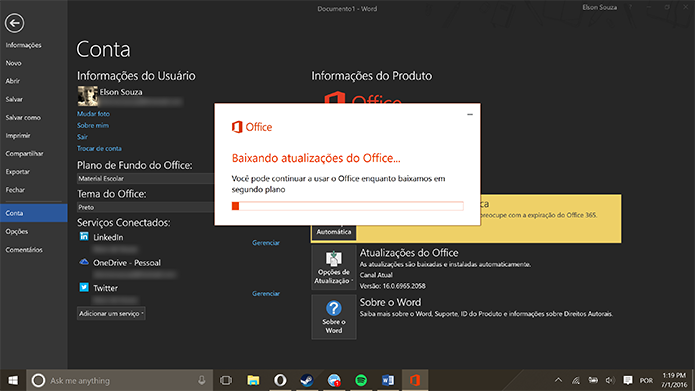
Task: Open the Informações backstage tab
Action: pyautogui.click(x=23, y=45)
